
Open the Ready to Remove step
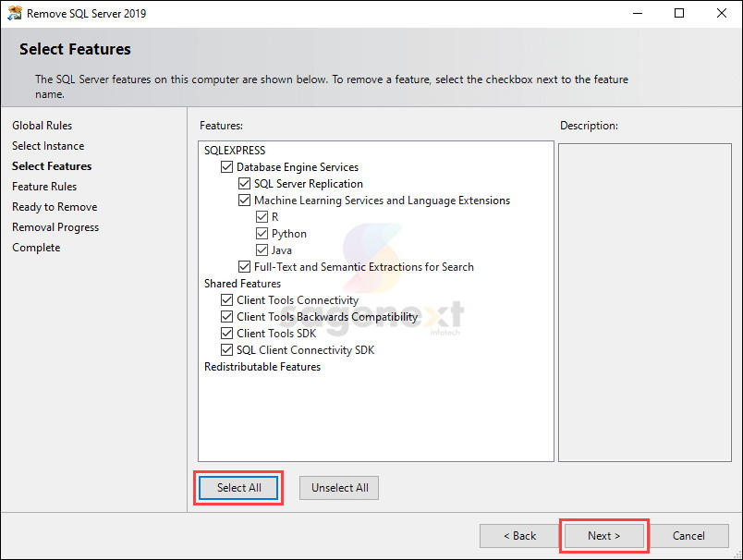pyautogui.click(x=55, y=207)
